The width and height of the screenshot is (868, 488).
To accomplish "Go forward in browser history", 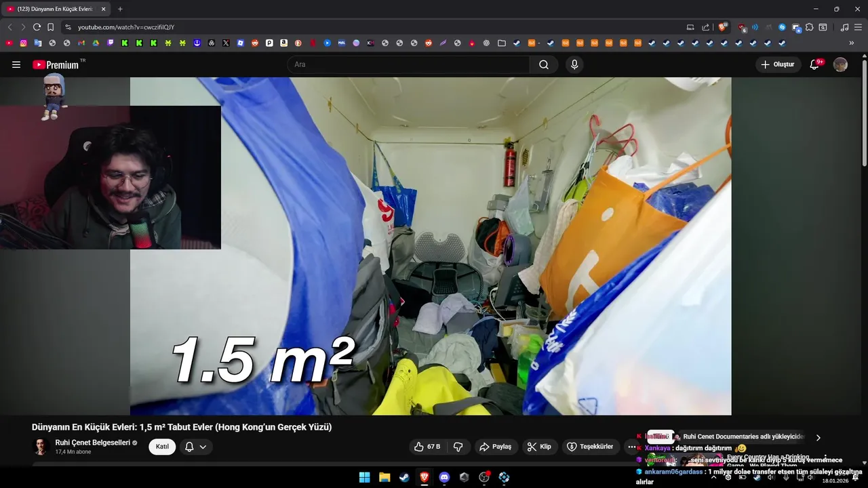I will pos(23,27).
